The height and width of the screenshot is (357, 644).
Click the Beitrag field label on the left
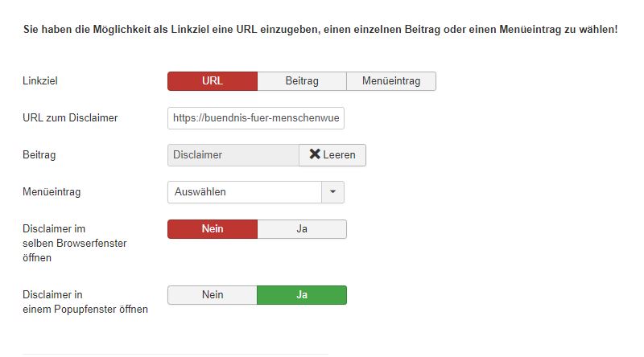pyautogui.click(x=39, y=155)
